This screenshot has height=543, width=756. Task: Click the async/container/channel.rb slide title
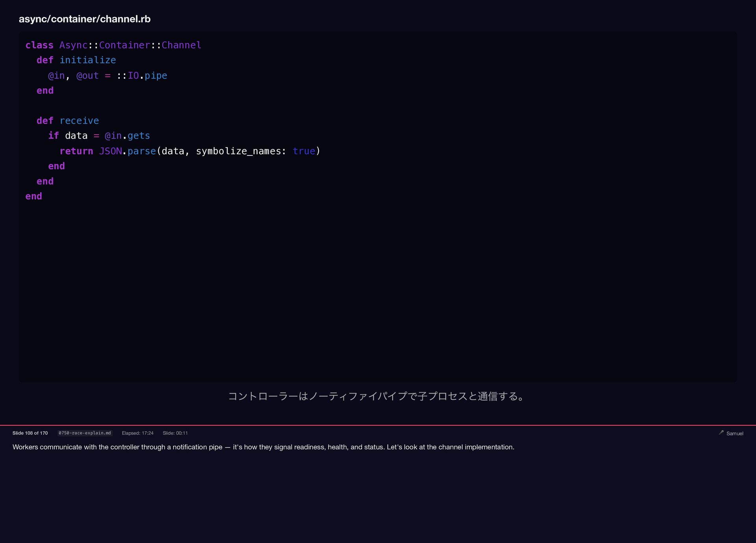point(85,19)
